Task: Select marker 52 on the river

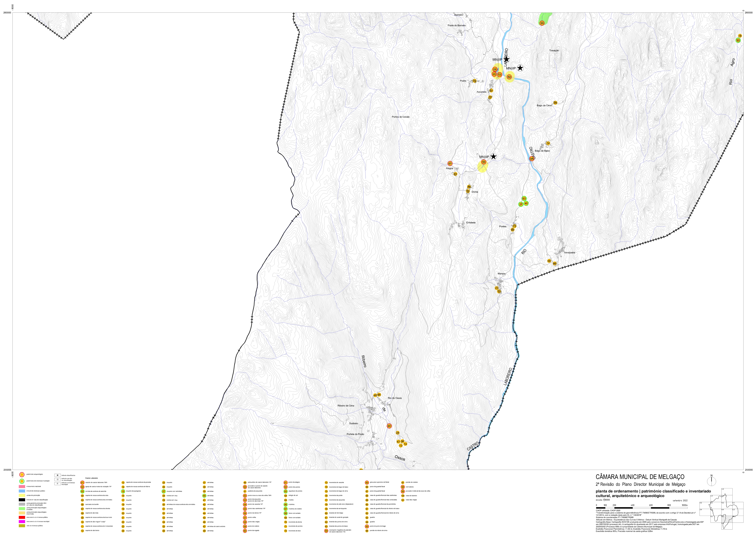Action: (509, 77)
